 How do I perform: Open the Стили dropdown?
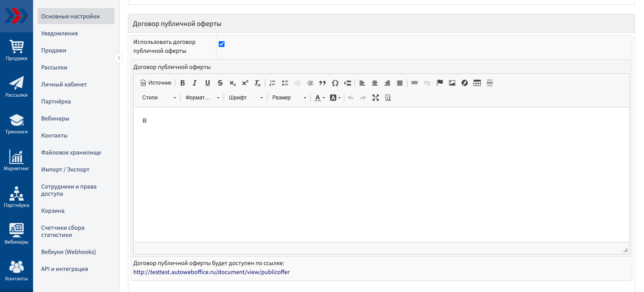(x=159, y=98)
